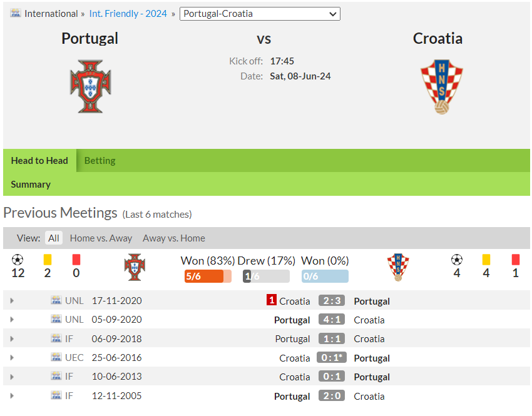Open the Betting tab
Image resolution: width=532 pixels, height=416 pixels.
(x=100, y=161)
